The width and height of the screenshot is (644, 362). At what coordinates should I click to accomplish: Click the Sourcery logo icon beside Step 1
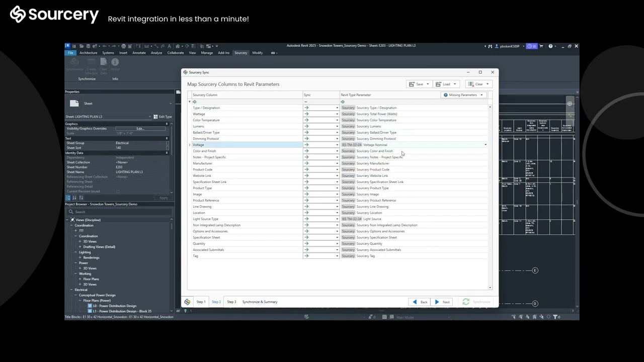(x=187, y=302)
